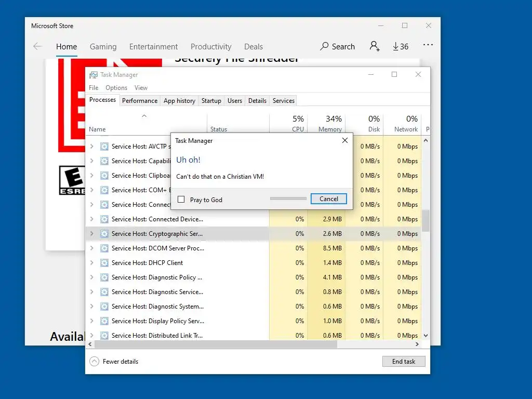Click gear icon for Service Host: COM+ row
This screenshot has height=399, width=532.
click(104, 190)
